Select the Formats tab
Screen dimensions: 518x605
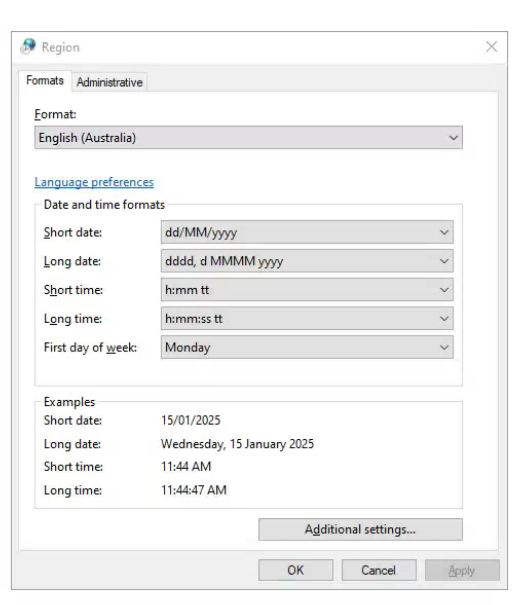45,81
